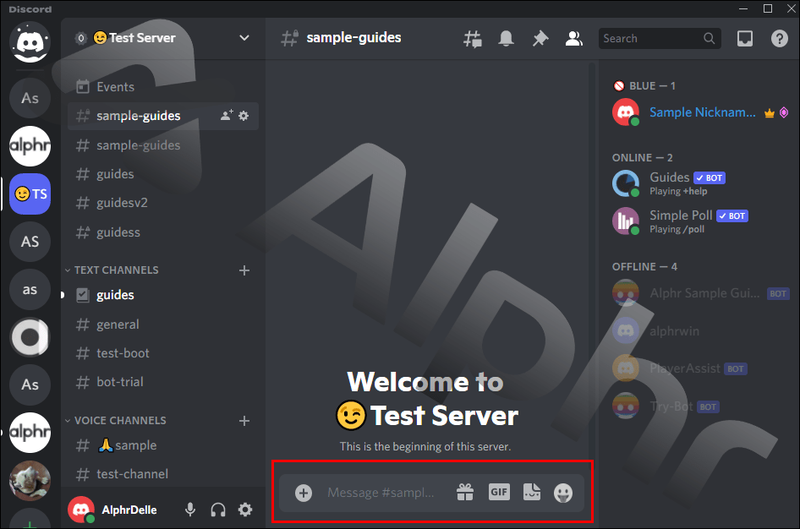
Task: Click the Message #sample-guides text field
Action: [x=381, y=493]
